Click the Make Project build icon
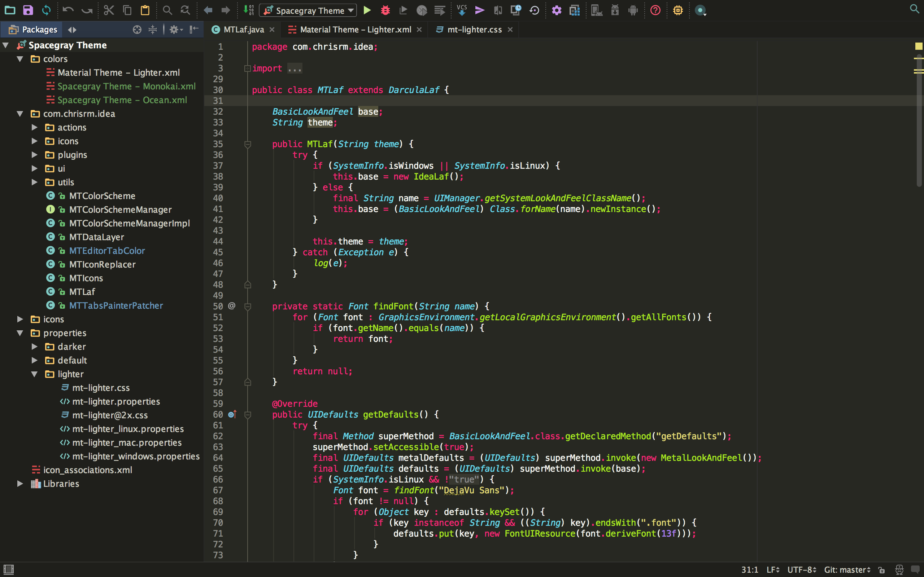Viewport: 924px width, 577px height. 249,10
